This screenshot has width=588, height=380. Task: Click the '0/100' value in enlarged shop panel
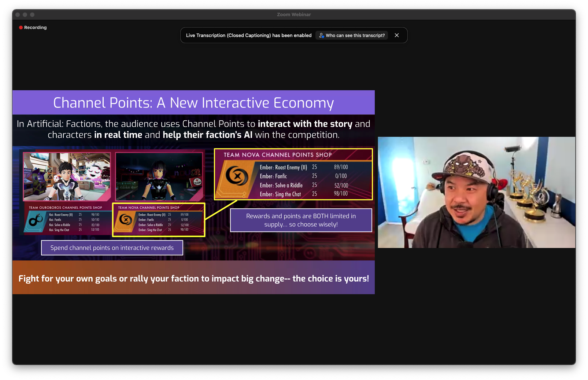pyautogui.click(x=341, y=176)
